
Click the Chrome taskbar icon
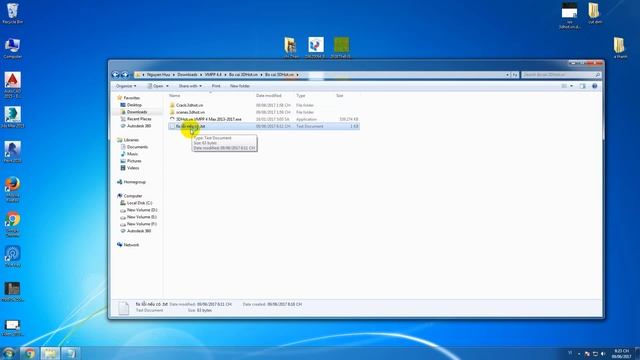[x=29, y=353]
